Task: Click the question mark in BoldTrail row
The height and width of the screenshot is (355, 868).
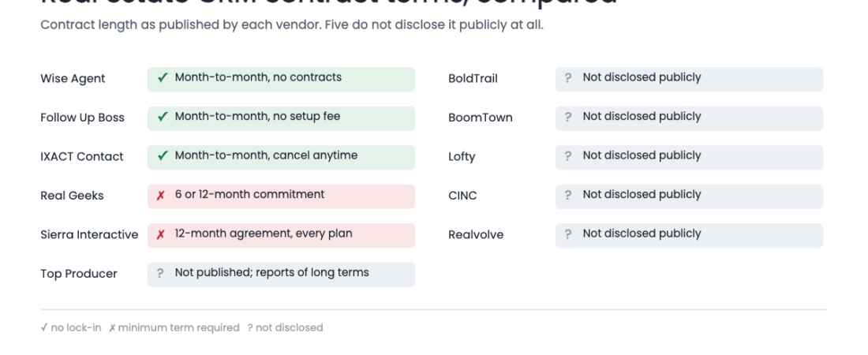Action: click(568, 78)
